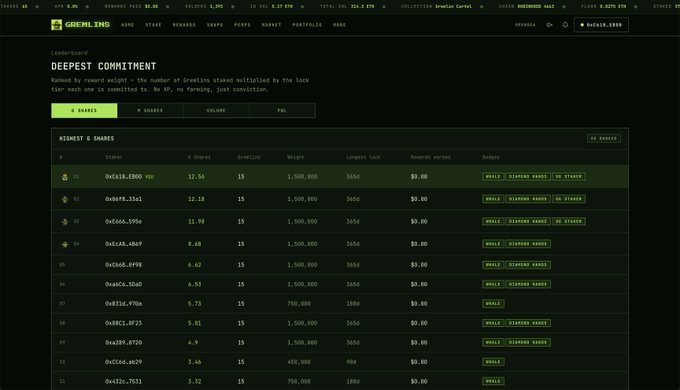Open the REWARDS nav item
Viewport: 680px width, 390px height.
tap(184, 25)
